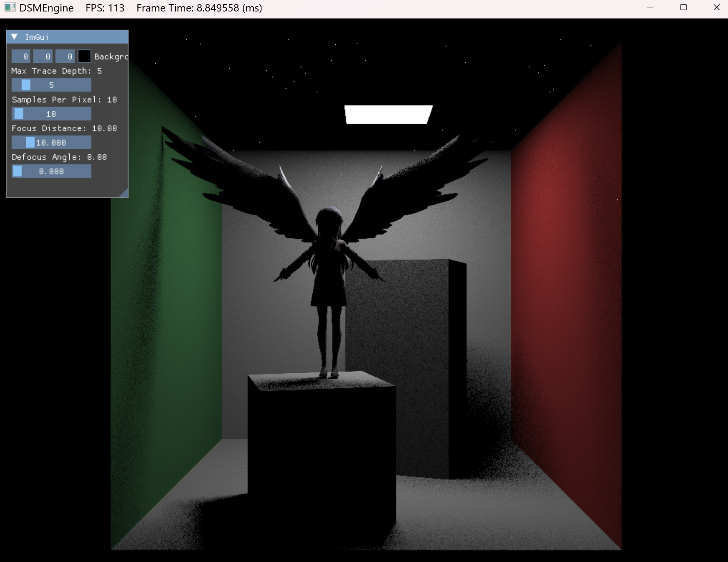Click the DSMEngine app icon in title bar
728x562 pixels.
[10, 8]
